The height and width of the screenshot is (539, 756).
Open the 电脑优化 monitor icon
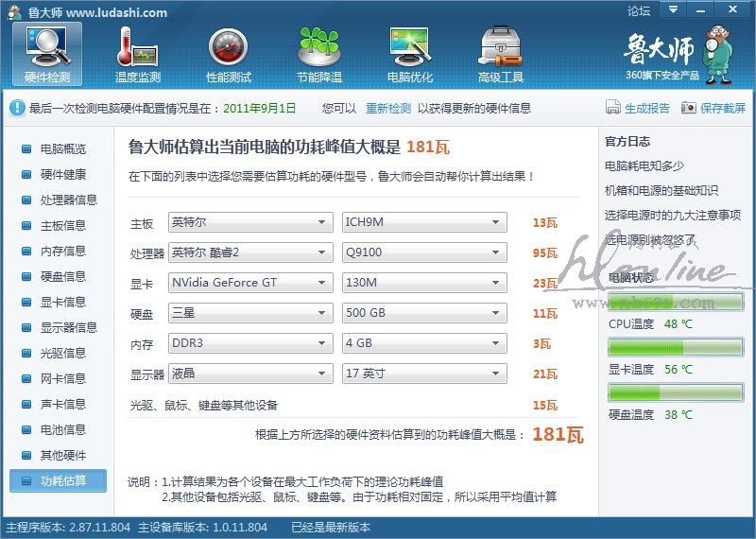(409, 47)
